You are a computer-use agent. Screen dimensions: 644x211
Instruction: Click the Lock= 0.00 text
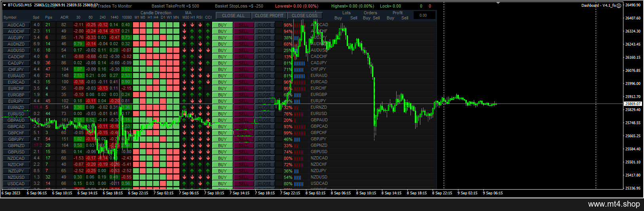coord(390,6)
